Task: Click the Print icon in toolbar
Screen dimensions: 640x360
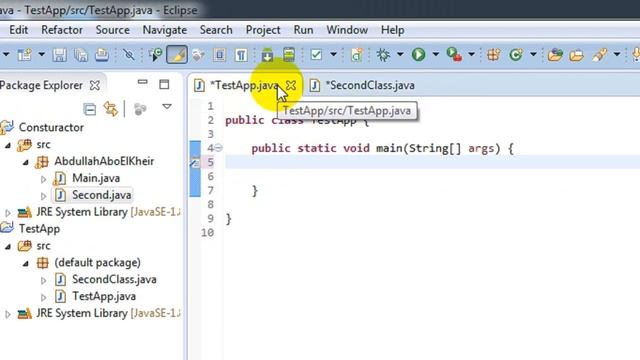Action: pyautogui.click(x=102, y=55)
